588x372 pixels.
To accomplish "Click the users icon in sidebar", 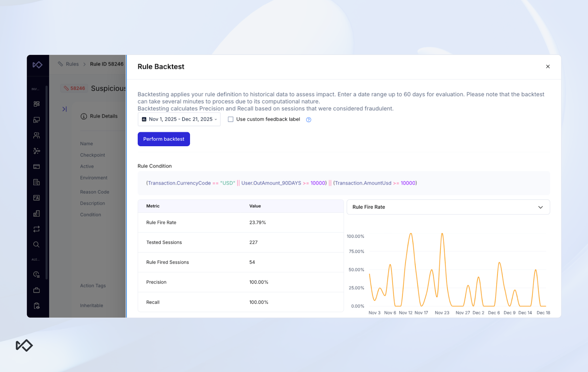I will point(37,135).
